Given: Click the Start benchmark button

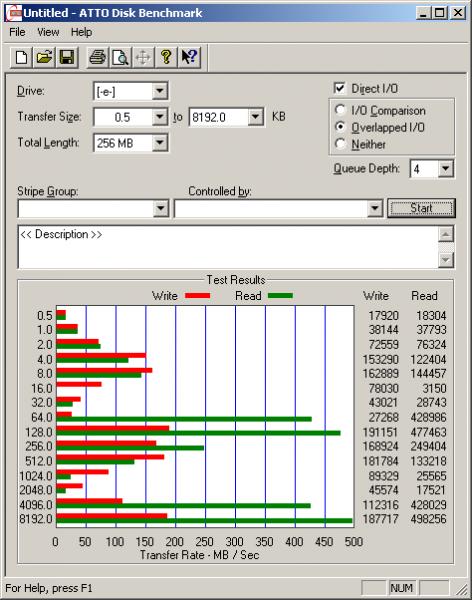Looking at the screenshot, I should [x=421, y=208].
